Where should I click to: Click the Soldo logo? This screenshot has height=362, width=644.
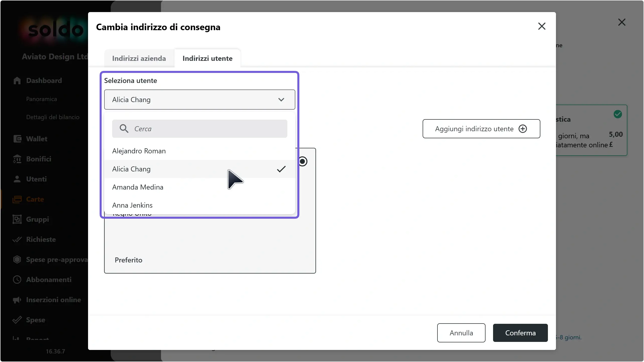point(55,30)
